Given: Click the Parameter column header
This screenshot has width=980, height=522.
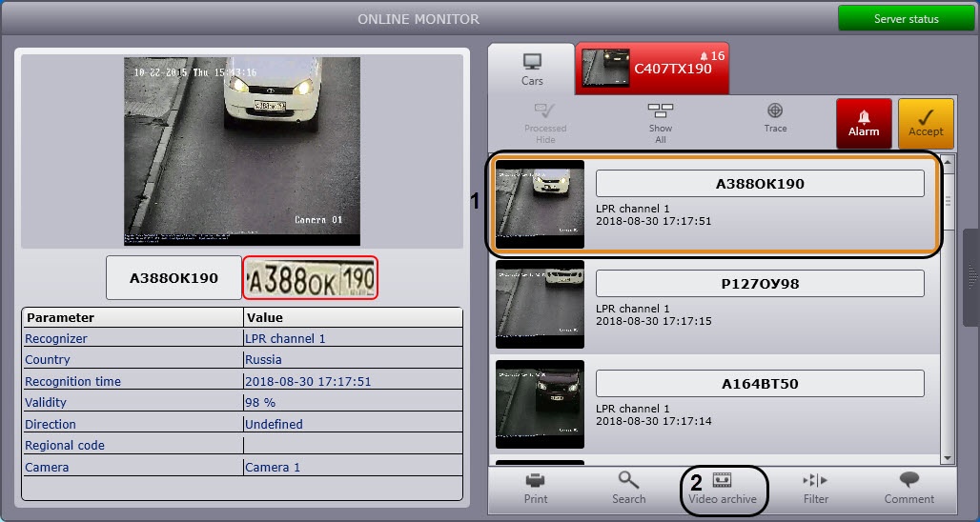Looking at the screenshot, I should pos(133,318).
